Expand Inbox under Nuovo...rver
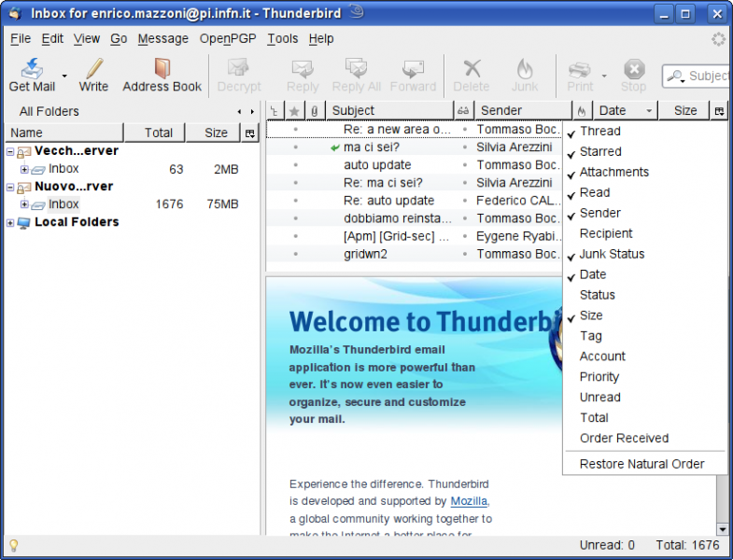Image resolution: width=733 pixels, height=560 pixels. pyautogui.click(x=24, y=204)
